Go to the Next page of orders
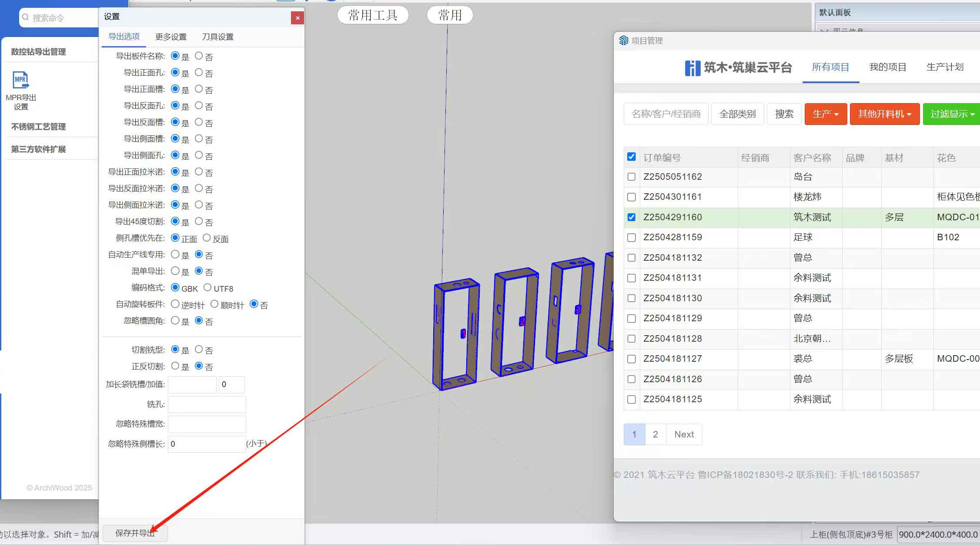Viewport: 980px width, 545px height. click(x=684, y=434)
